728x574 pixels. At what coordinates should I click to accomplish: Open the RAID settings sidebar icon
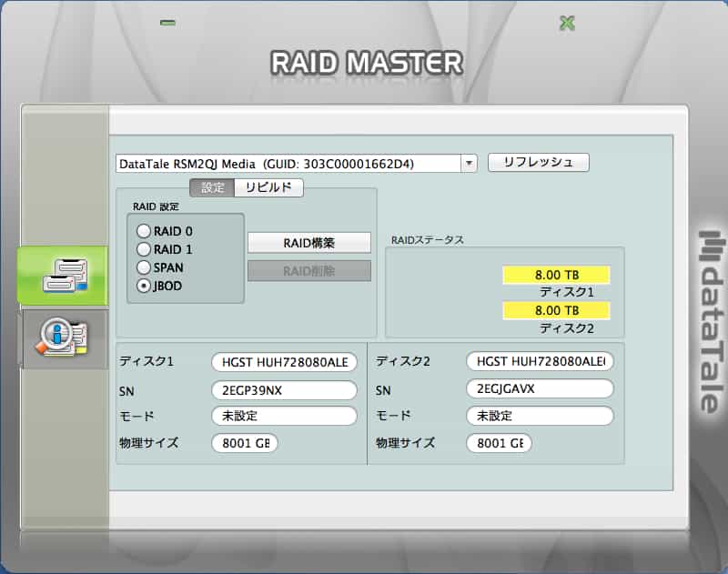coord(63,276)
